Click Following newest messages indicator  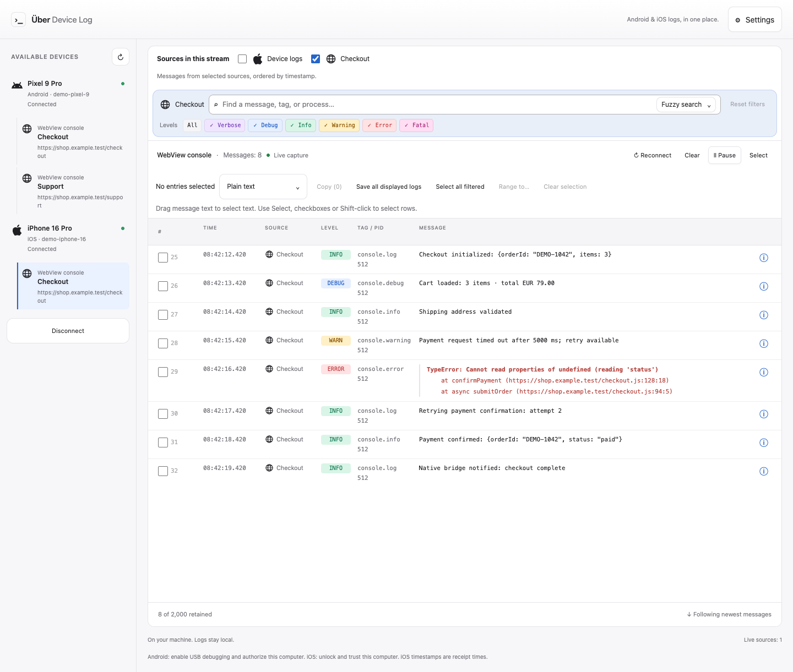(729, 614)
